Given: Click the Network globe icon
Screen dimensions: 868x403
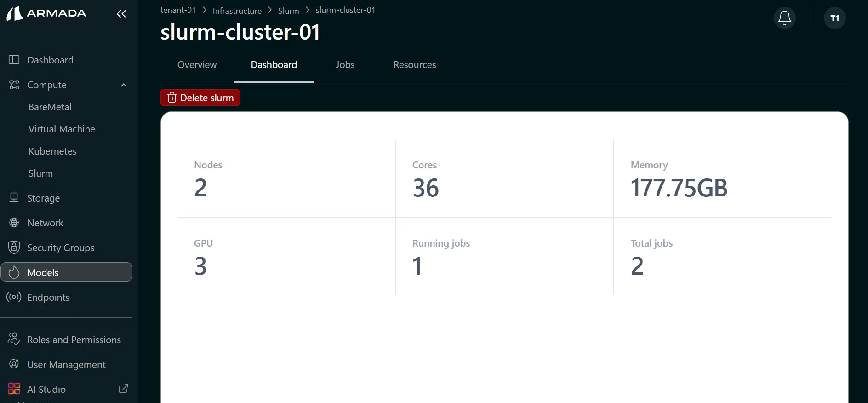Looking at the screenshot, I should tap(14, 223).
